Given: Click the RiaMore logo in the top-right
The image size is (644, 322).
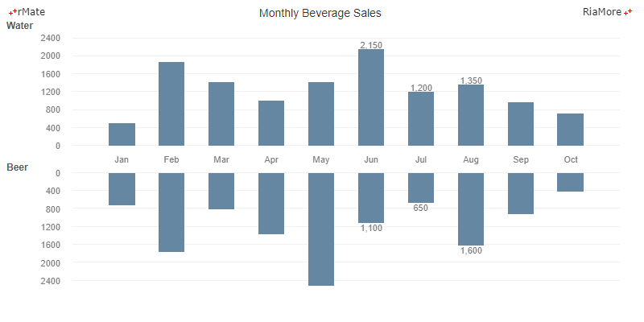Looking at the screenshot, I should pos(606,12).
